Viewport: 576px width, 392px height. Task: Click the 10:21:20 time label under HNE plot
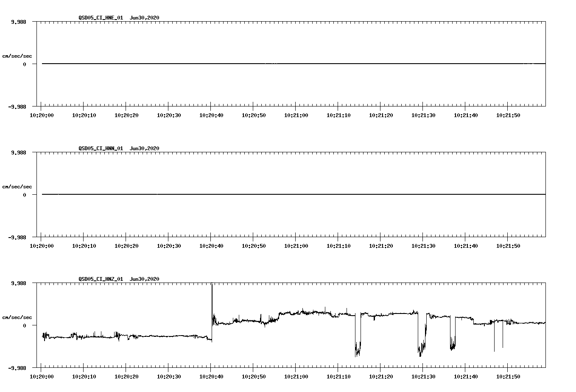click(381, 115)
